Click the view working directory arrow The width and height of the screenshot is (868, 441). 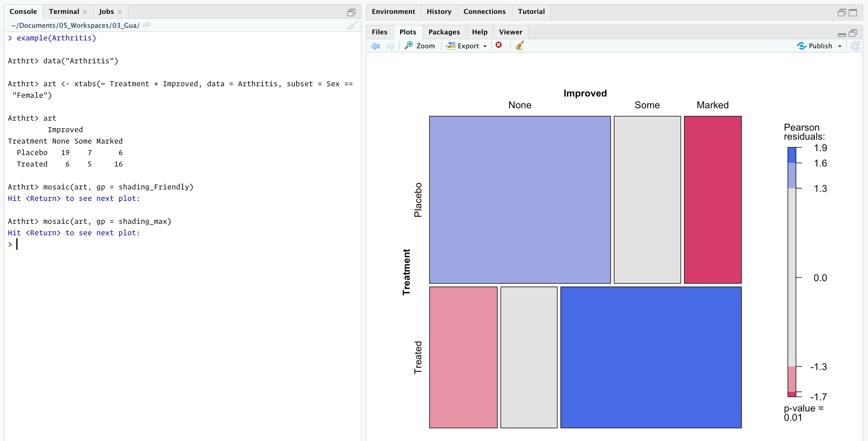[x=146, y=25]
